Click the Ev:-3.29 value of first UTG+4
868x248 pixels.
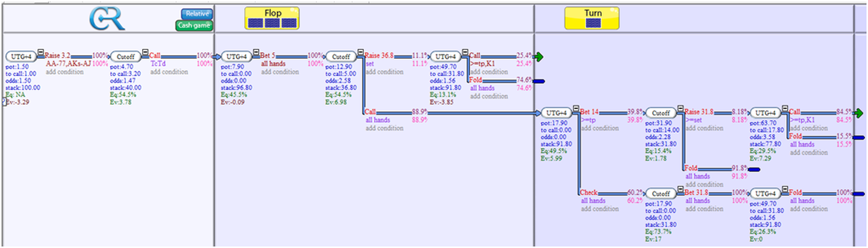click(18, 101)
